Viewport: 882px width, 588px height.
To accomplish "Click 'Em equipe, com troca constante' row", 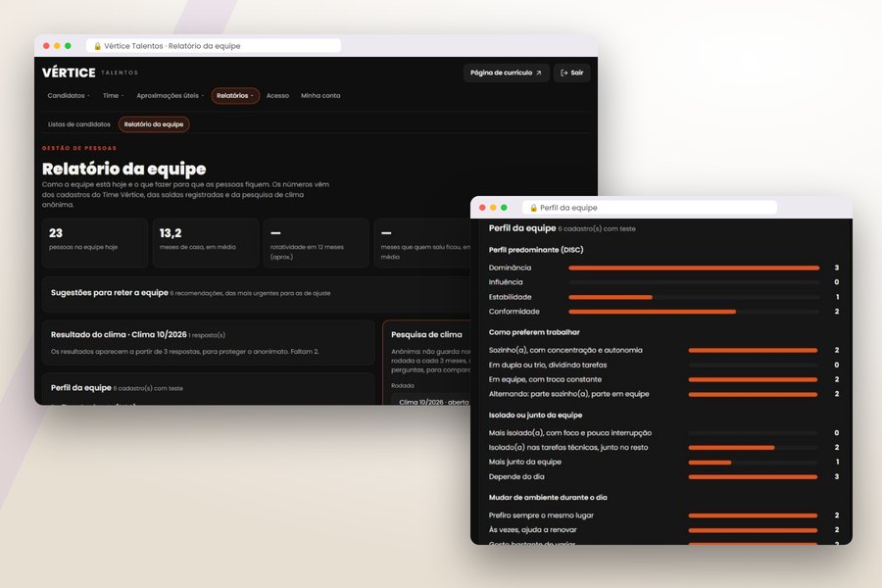I will (663, 379).
